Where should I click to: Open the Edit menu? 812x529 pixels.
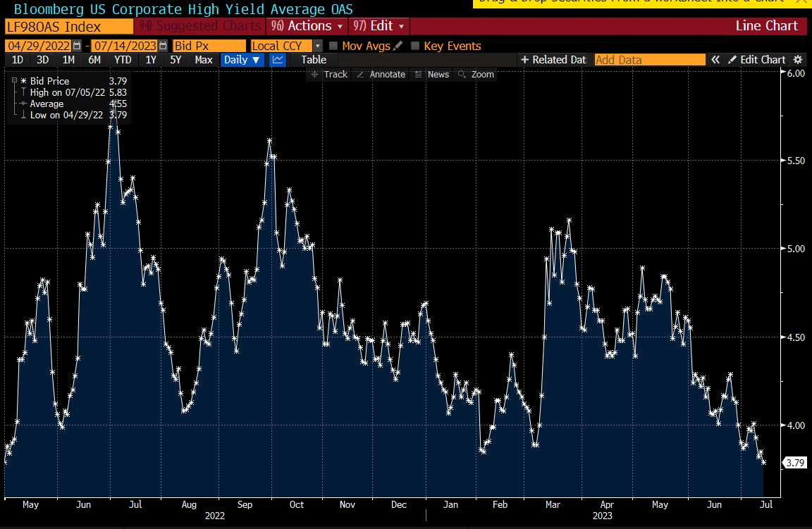coord(379,26)
